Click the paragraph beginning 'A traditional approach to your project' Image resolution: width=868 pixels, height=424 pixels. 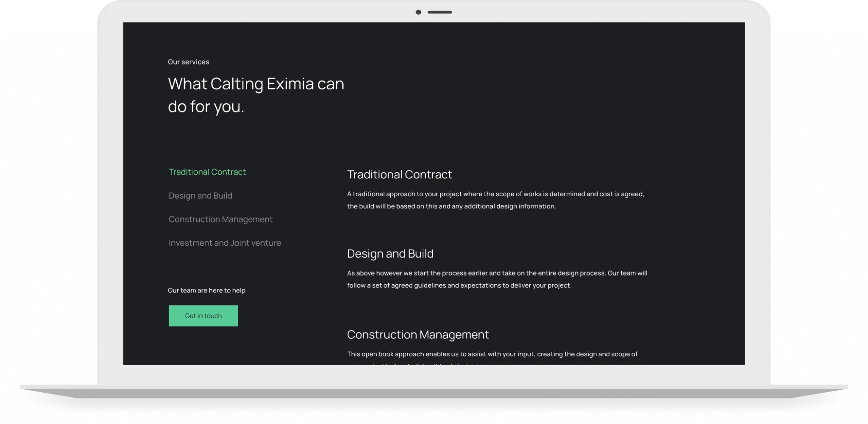[495, 200]
